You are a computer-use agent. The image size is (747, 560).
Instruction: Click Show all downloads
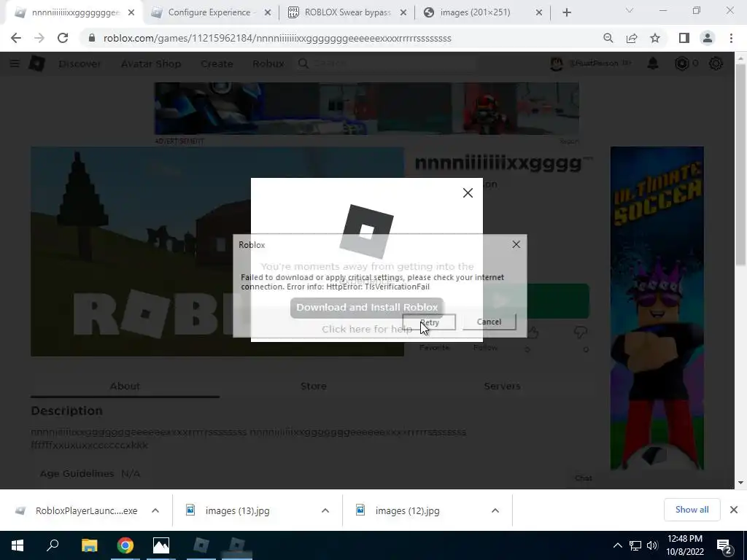tap(692, 510)
